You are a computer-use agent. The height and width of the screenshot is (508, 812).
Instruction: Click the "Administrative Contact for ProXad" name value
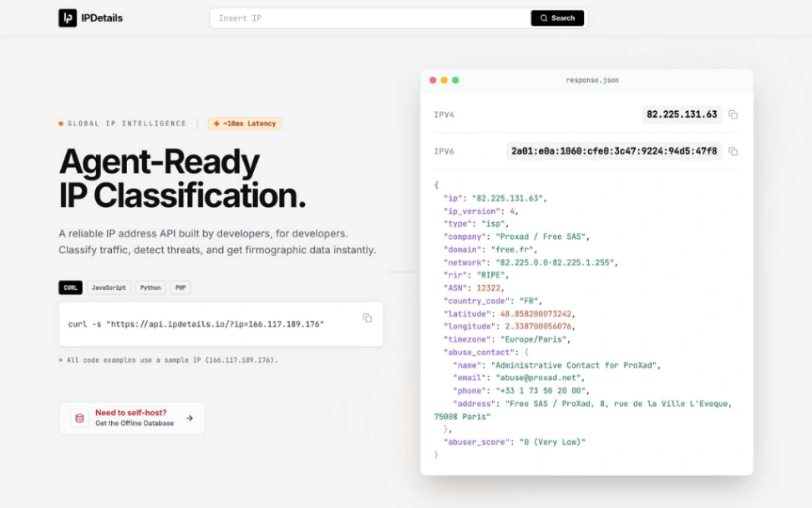click(x=574, y=365)
